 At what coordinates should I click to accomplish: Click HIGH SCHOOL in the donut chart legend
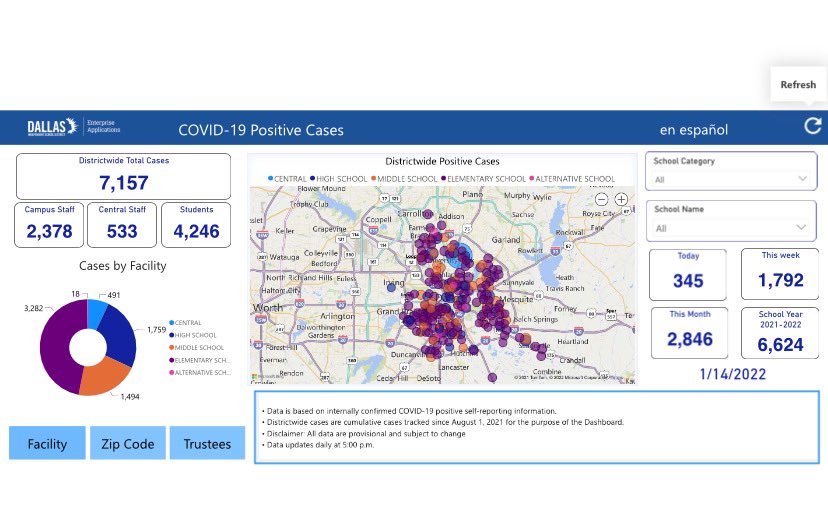tap(193, 335)
